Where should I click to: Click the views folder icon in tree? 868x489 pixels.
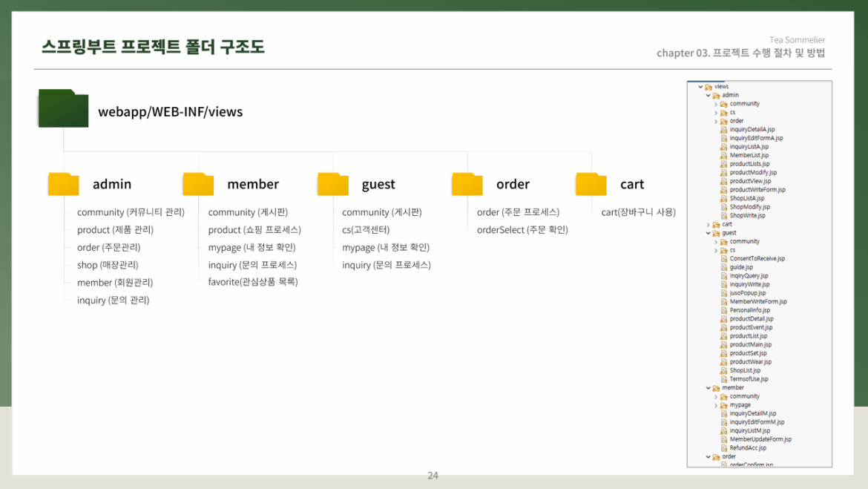pos(708,87)
